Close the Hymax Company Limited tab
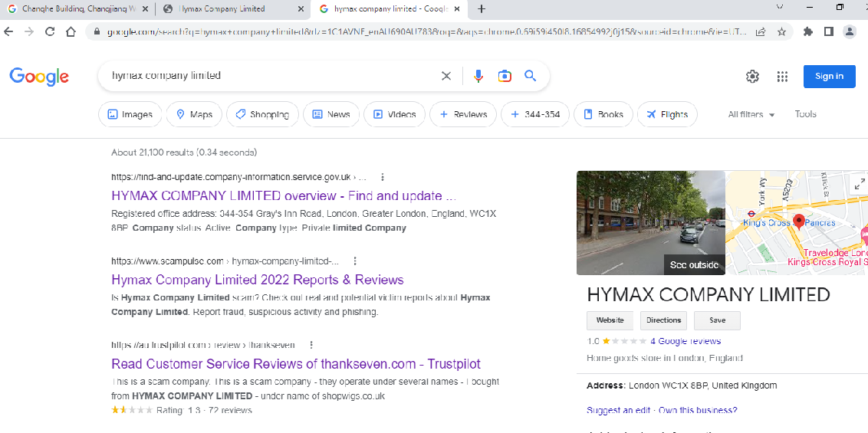This screenshot has height=433, width=868. 301,9
